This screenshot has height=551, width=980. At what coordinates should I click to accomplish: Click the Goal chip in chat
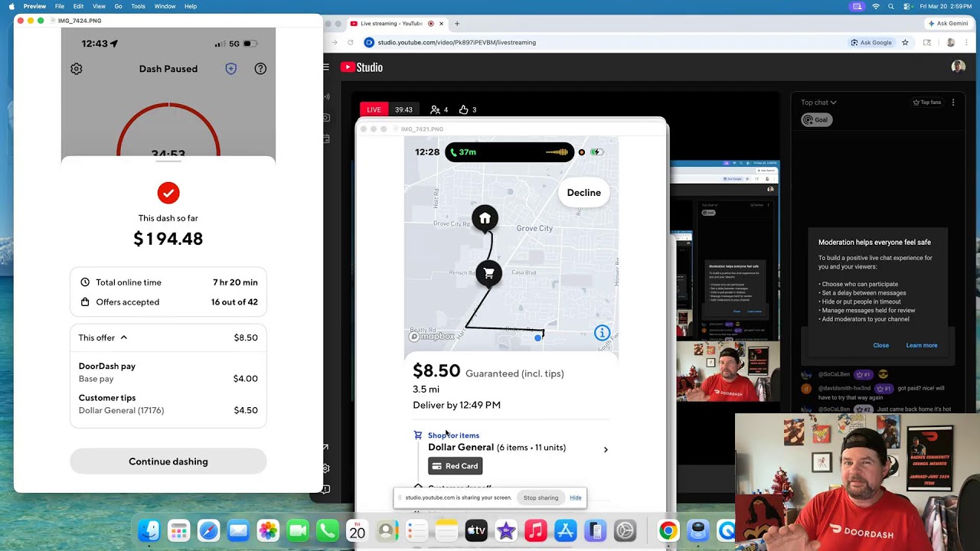click(816, 120)
